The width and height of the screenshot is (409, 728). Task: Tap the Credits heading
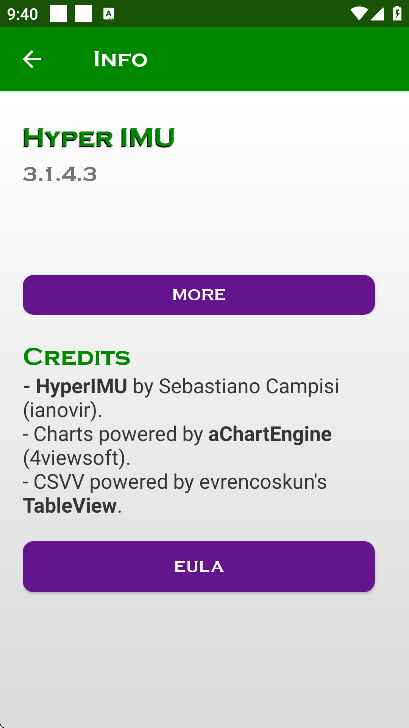coord(77,357)
